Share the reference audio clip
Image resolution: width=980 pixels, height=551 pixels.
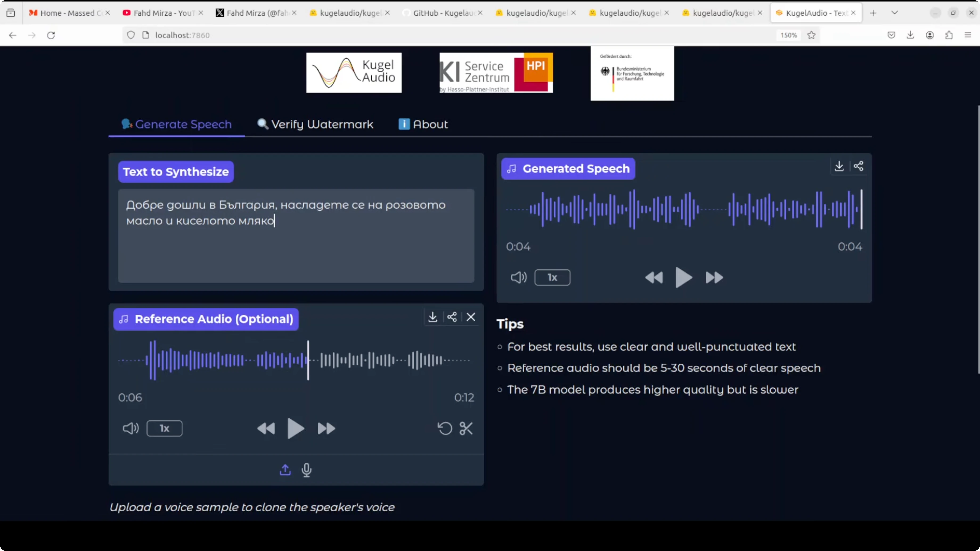[x=452, y=317]
